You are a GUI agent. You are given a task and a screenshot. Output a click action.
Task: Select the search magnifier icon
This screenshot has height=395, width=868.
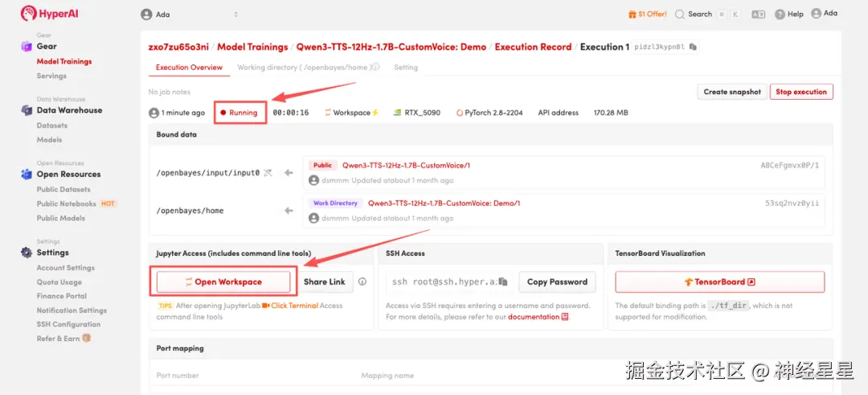(680, 14)
